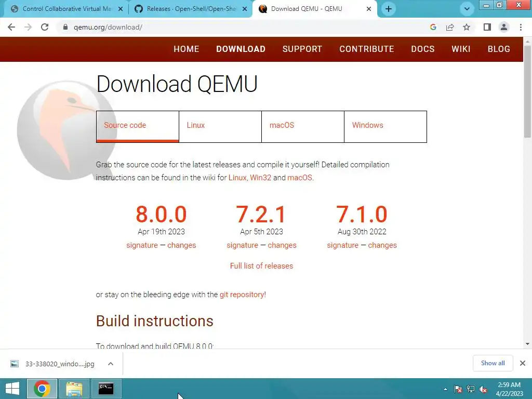Open signature link for 7.2.1

[x=242, y=245]
